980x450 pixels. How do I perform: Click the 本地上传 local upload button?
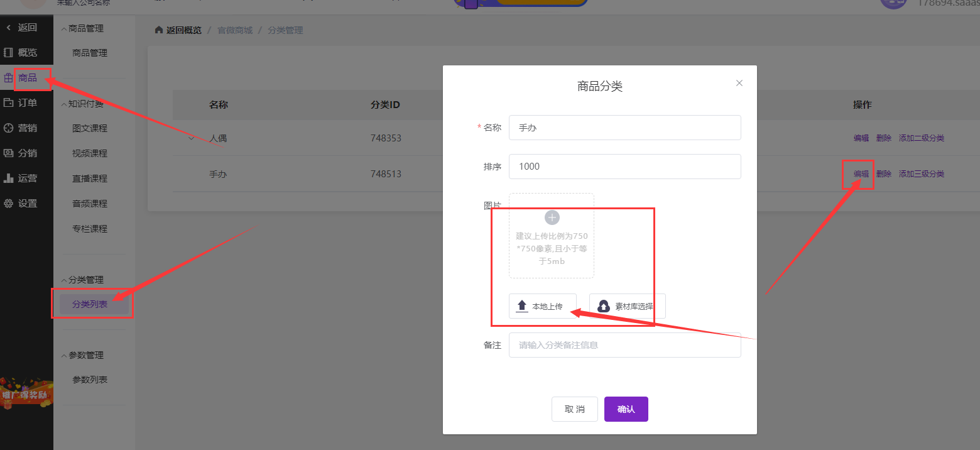pos(543,306)
